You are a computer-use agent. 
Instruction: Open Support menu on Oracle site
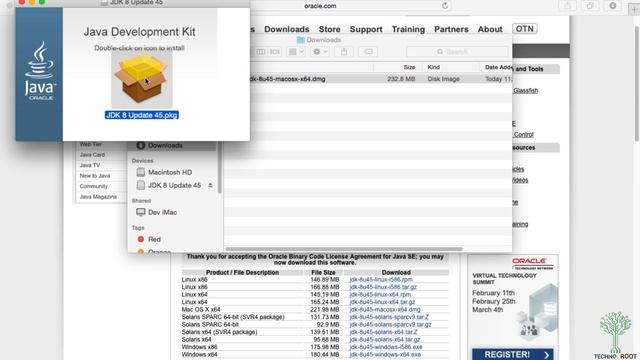coord(366,29)
